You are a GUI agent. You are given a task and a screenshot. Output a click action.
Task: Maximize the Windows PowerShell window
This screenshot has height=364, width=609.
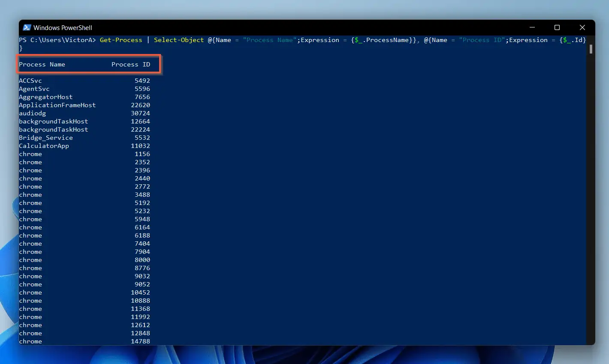(x=557, y=27)
